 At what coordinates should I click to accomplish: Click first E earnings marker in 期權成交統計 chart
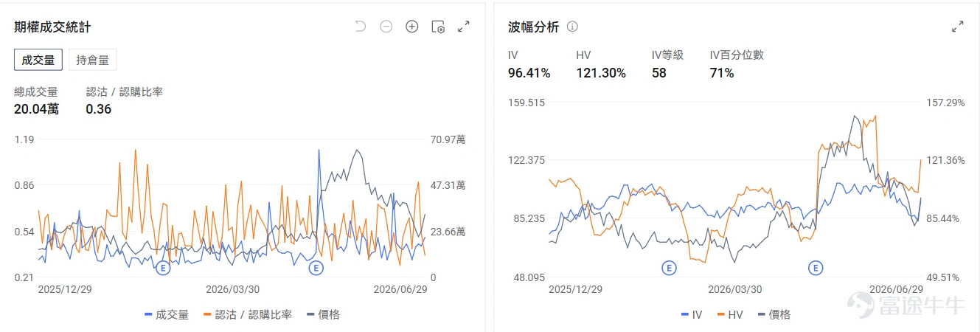click(x=163, y=268)
